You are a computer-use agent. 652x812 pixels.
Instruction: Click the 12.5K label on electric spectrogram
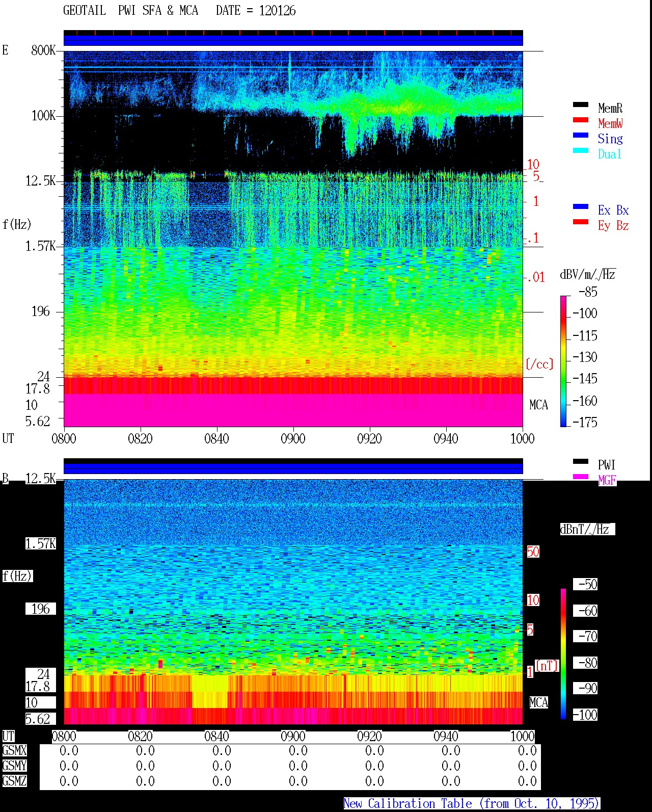click(x=41, y=181)
